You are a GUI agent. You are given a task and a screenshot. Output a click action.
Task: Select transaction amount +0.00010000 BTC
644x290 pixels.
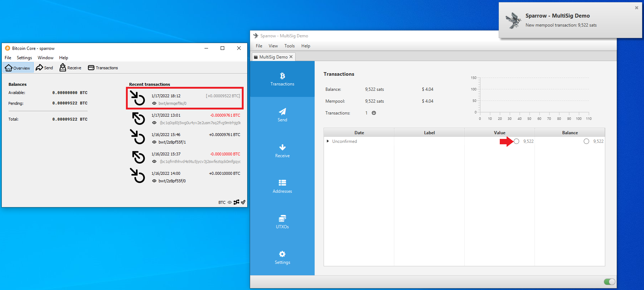point(225,173)
